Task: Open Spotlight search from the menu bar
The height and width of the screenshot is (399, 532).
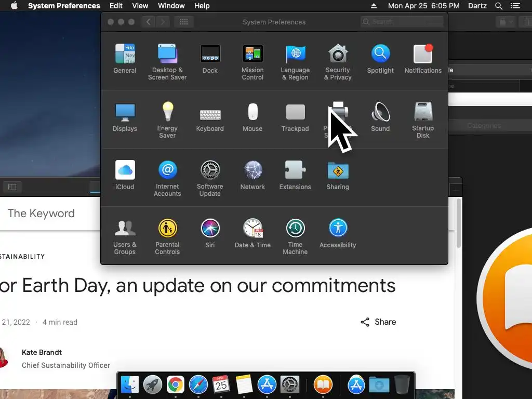Action: tap(499, 6)
